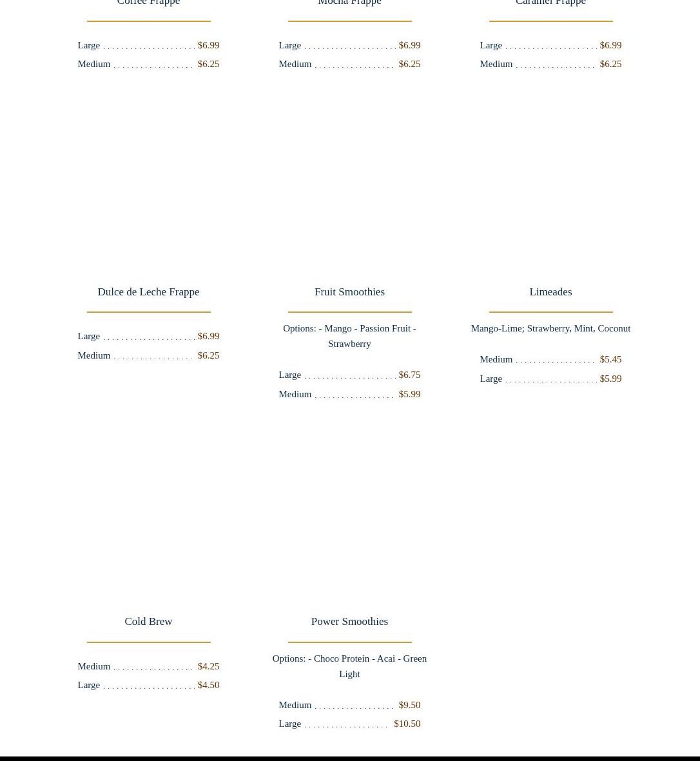Select the Limeades menu title
Viewport: 700px width, 761px height.
(x=550, y=292)
